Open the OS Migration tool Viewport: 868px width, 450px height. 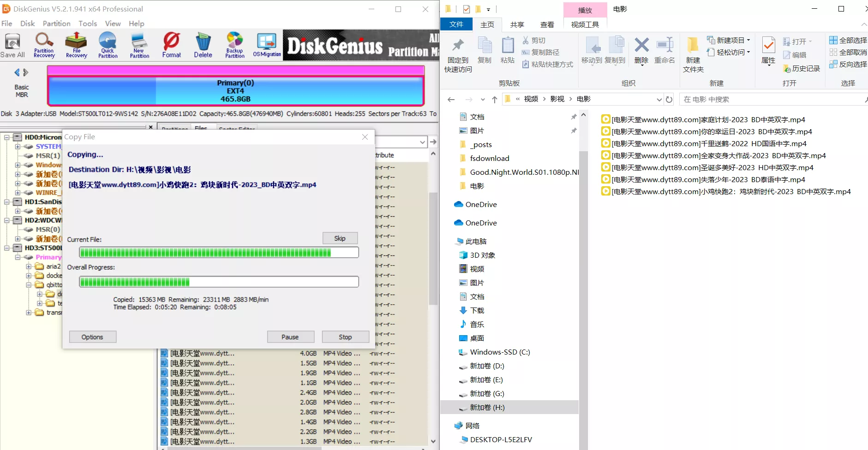[x=267, y=46]
